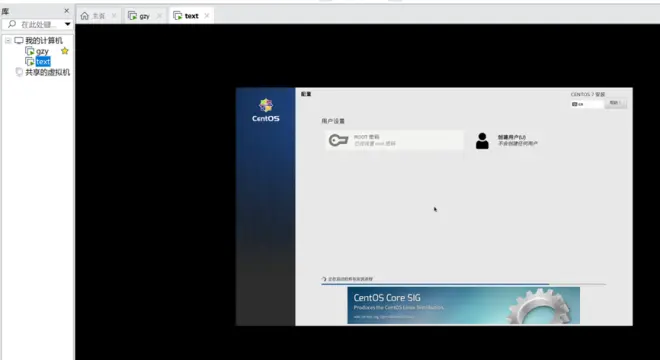This screenshot has width=660, height=360.
Task: Click the shared virtual machines icon
Action: (x=19, y=72)
